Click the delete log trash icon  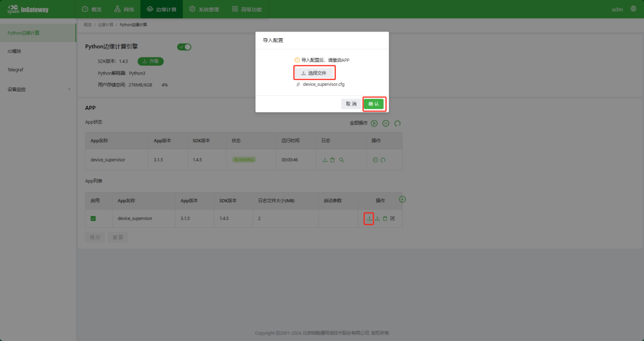point(332,160)
